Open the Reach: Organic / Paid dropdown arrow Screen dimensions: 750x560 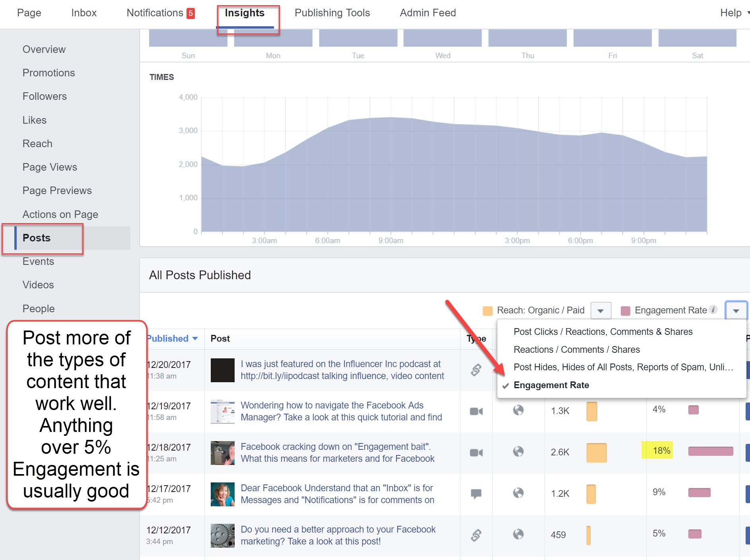pyautogui.click(x=600, y=311)
